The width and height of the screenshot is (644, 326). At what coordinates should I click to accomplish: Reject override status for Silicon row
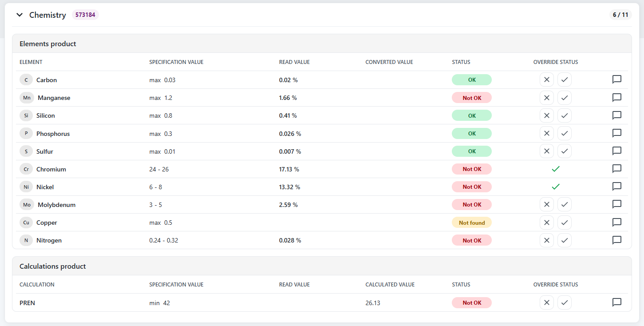547,115
